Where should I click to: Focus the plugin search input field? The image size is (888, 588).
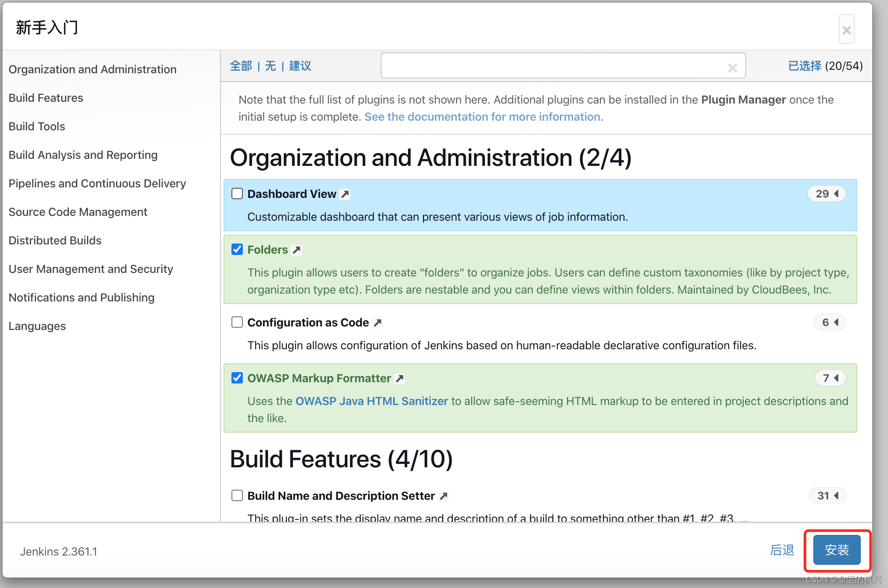click(553, 66)
